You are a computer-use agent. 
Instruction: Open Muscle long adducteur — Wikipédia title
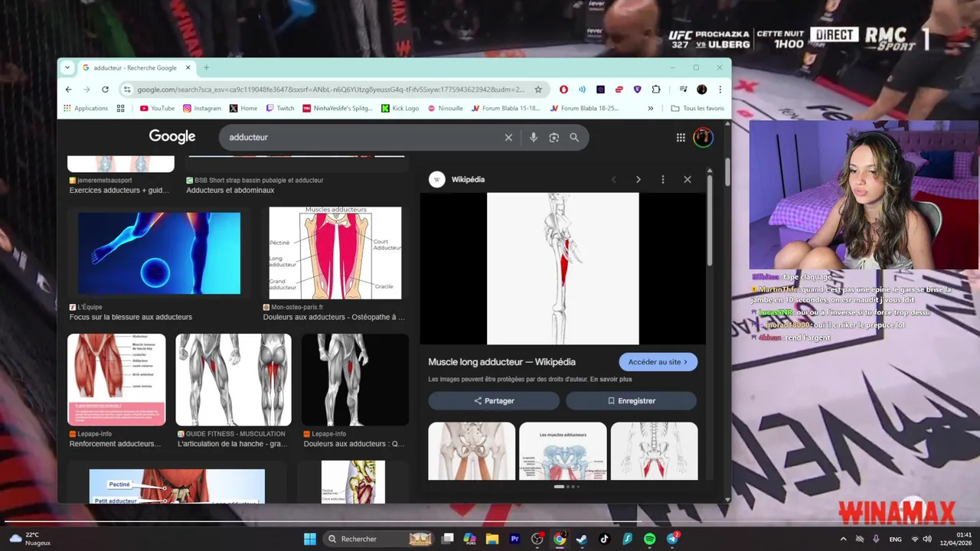pyautogui.click(x=501, y=362)
